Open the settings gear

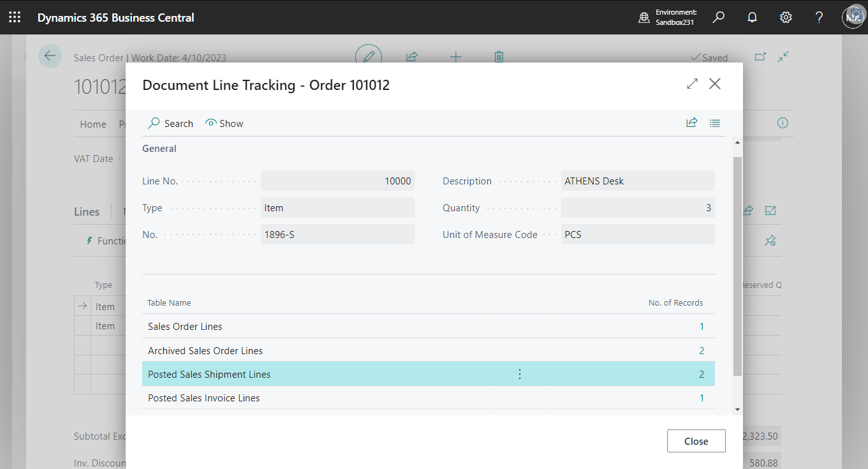point(786,17)
